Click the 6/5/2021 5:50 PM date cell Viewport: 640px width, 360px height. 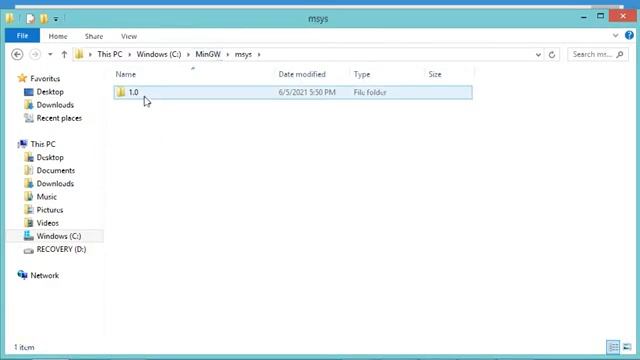(x=307, y=92)
